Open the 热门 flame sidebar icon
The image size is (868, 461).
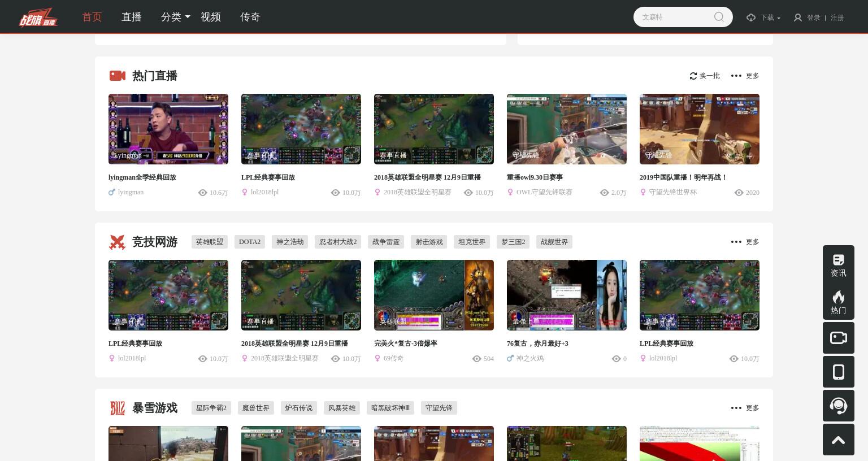click(839, 302)
